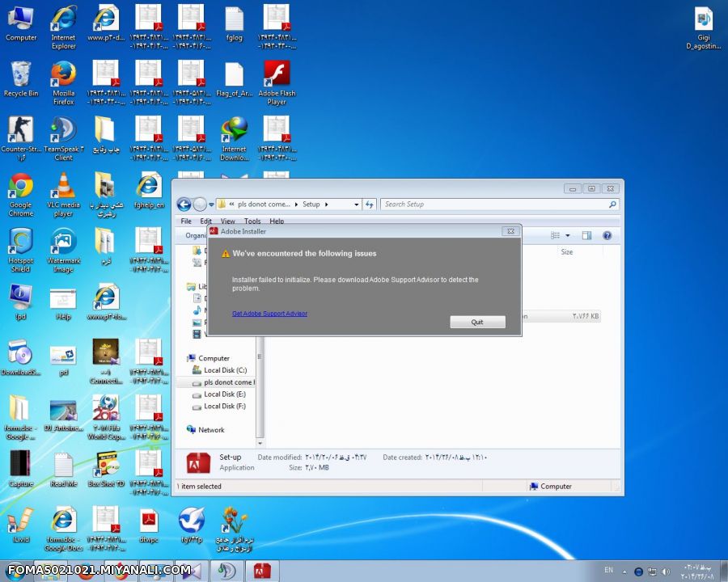Select the fglog text file icon

coord(234,23)
